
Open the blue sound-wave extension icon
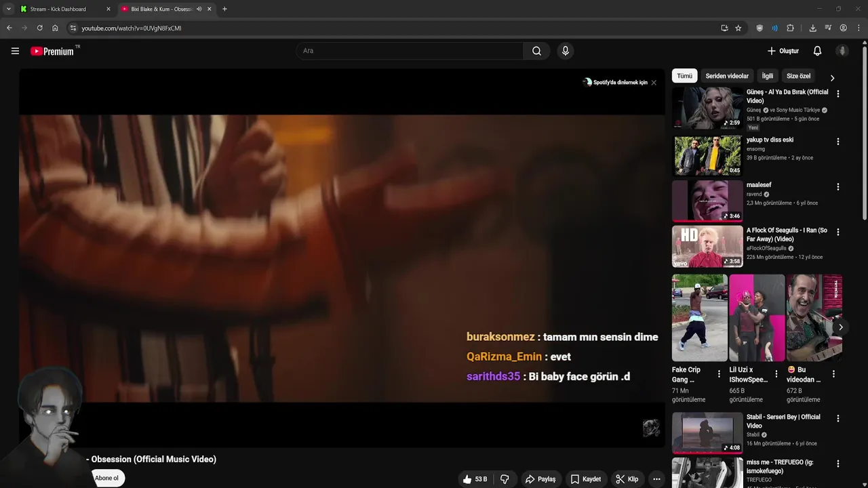click(774, 28)
